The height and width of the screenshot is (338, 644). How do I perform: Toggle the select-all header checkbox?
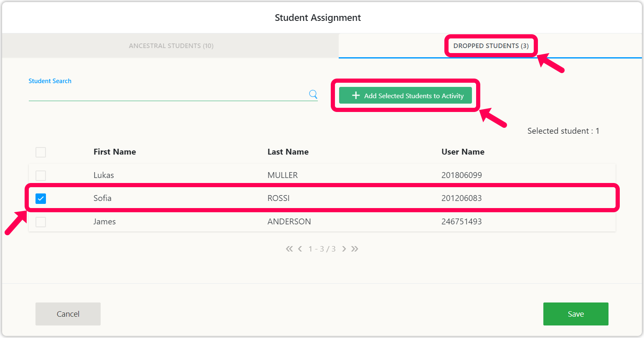[41, 152]
